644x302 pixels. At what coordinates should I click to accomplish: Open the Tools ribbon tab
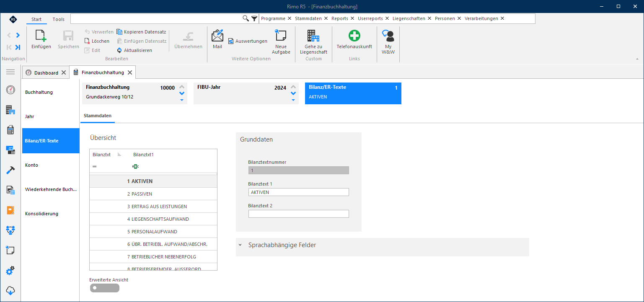[x=59, y=19]
